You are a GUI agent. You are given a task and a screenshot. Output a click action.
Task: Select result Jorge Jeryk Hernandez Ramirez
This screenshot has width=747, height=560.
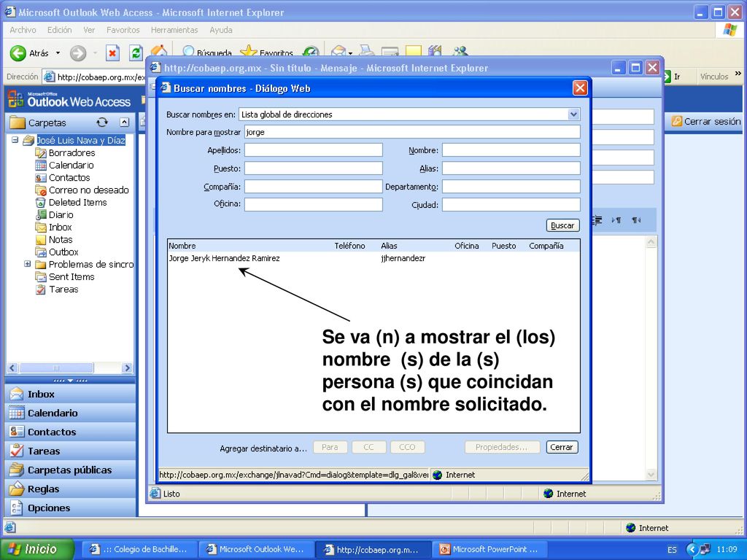click(x=225, y=258)
